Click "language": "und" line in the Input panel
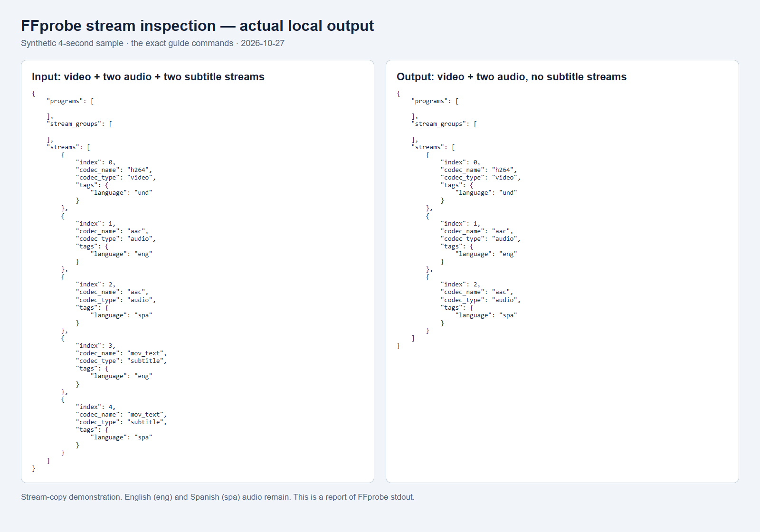Image resolution: width=760 pixels, height=532 pixels. [x=122, y=193]
